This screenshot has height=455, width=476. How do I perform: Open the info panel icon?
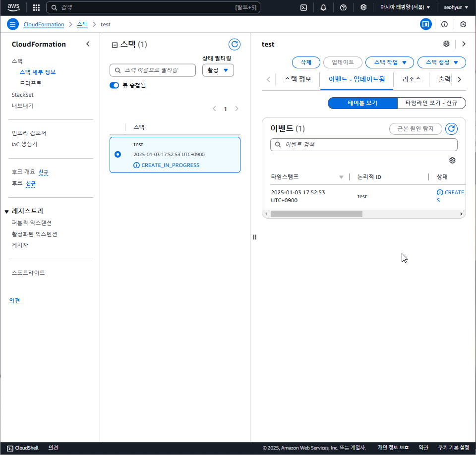click(444, 24)
